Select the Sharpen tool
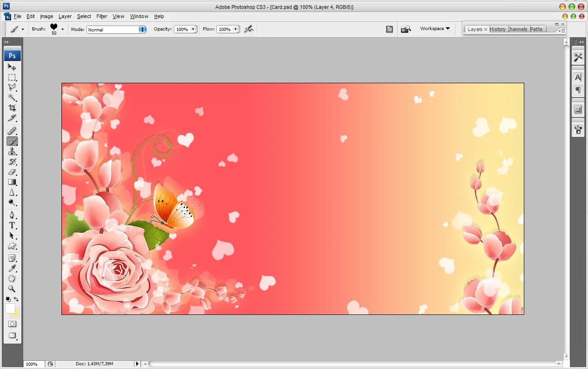This screenshot has height=369, width=588. click(x=12, y=192)
